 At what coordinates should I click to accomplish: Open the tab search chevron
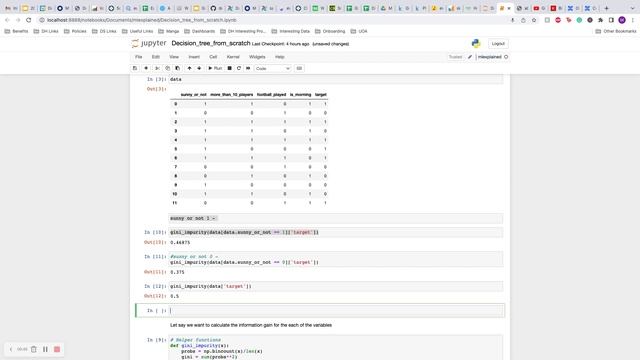pyautogui.click(x=632, y=8)
